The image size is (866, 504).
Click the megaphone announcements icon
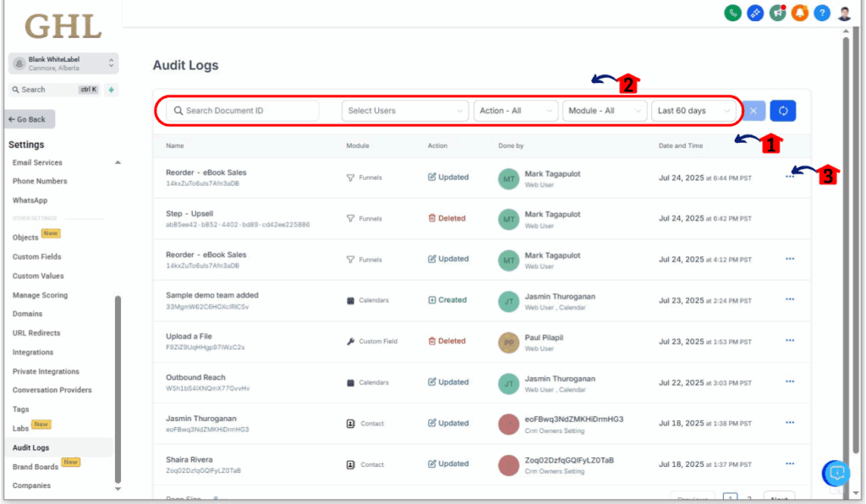(777, 13)
